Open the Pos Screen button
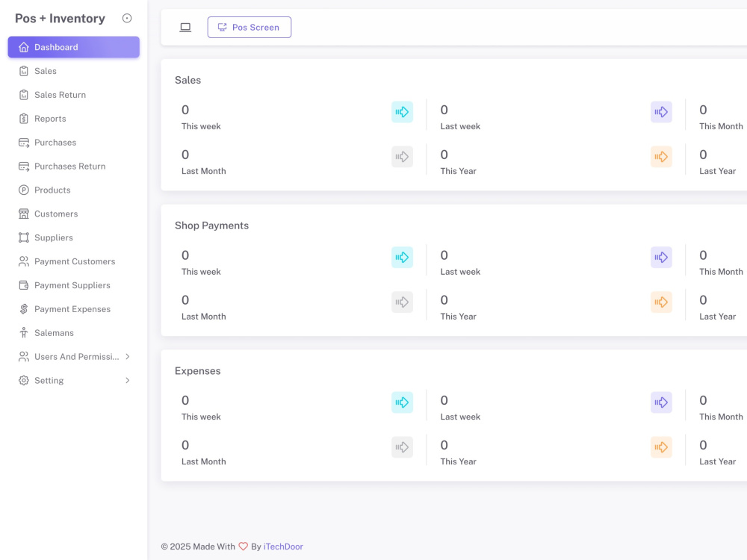This screenshot has height=560, width=747. 249,27
